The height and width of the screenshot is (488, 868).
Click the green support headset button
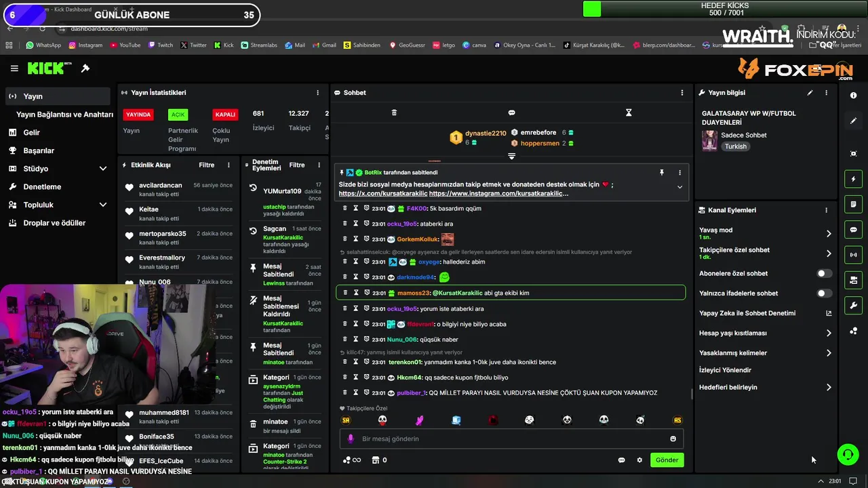848,454
